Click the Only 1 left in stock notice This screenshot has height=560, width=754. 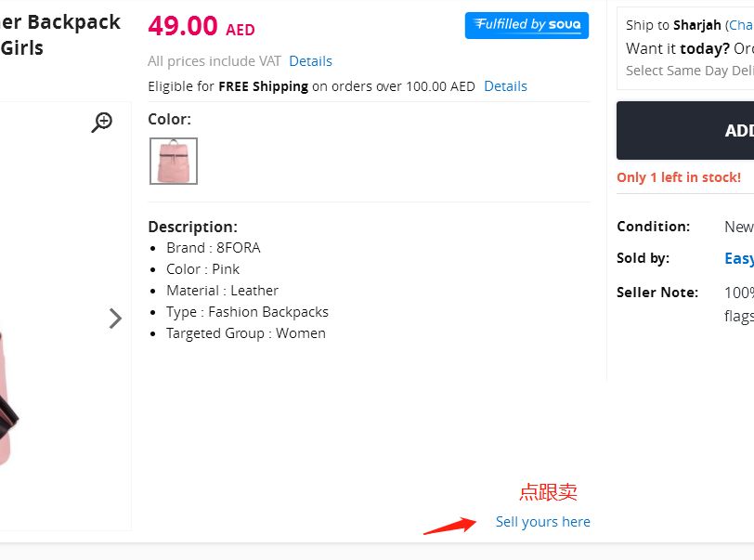(678, 177)
